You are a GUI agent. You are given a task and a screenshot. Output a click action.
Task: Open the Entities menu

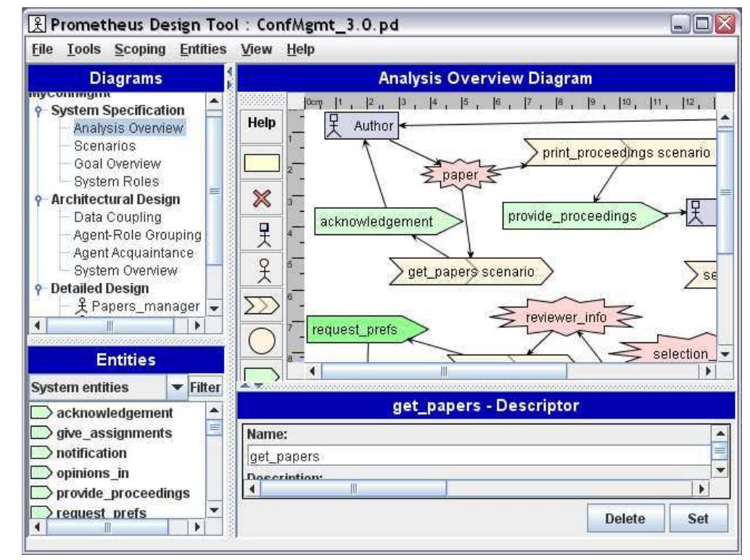click(x=203, y=49)
